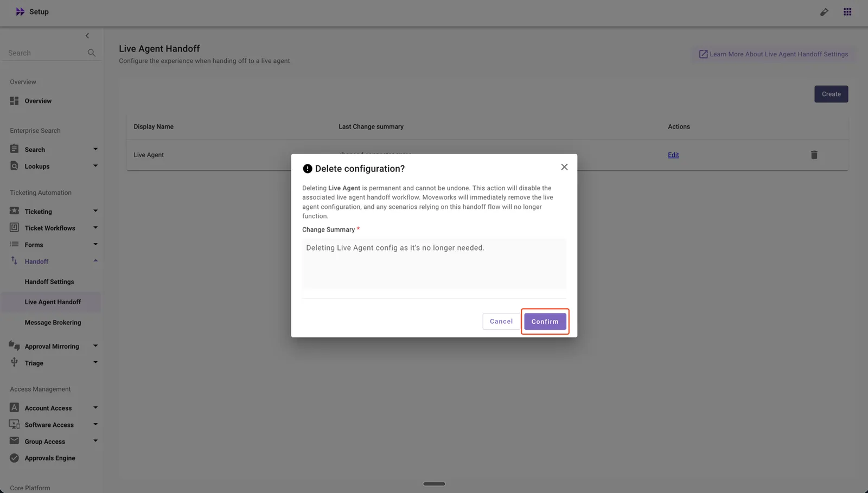Click the Approval Mirroring icon
The width and height of the screenshot is (868, 493).
tap(14, 345)
